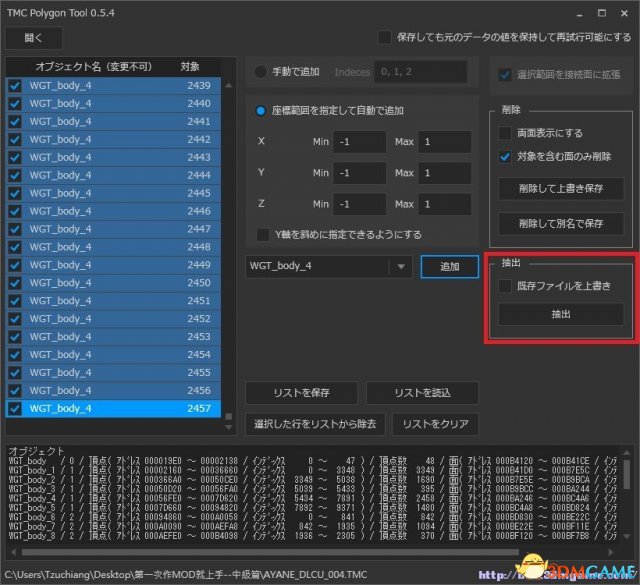The width and height of the screenshot is (640, 585).
Task: Enable the 保存しても元のデータの値を保持 checkbox
Action: point(385,37)
